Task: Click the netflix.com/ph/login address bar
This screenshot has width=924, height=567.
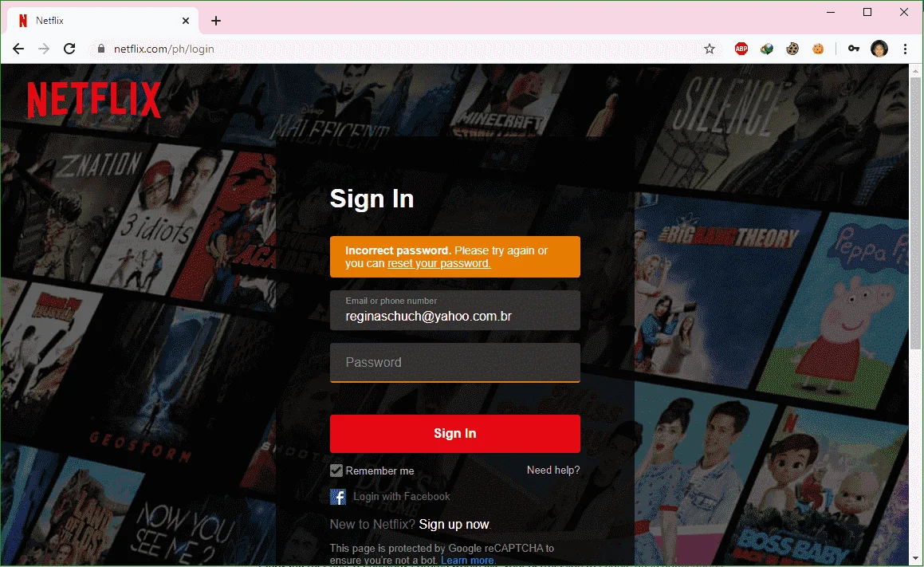Action: point(395,49)
